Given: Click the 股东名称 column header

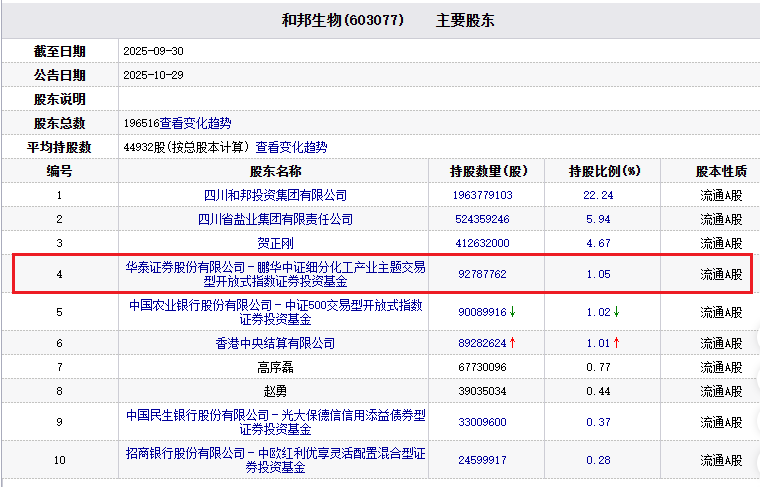Looking at the screenshot, I should tap(275, 171).
